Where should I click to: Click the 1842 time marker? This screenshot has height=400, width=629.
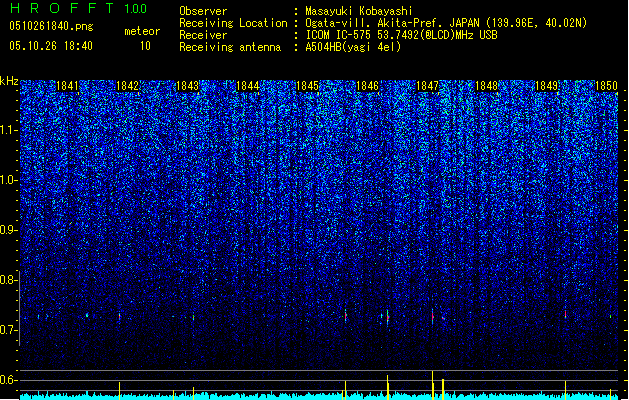coord(127,86)
